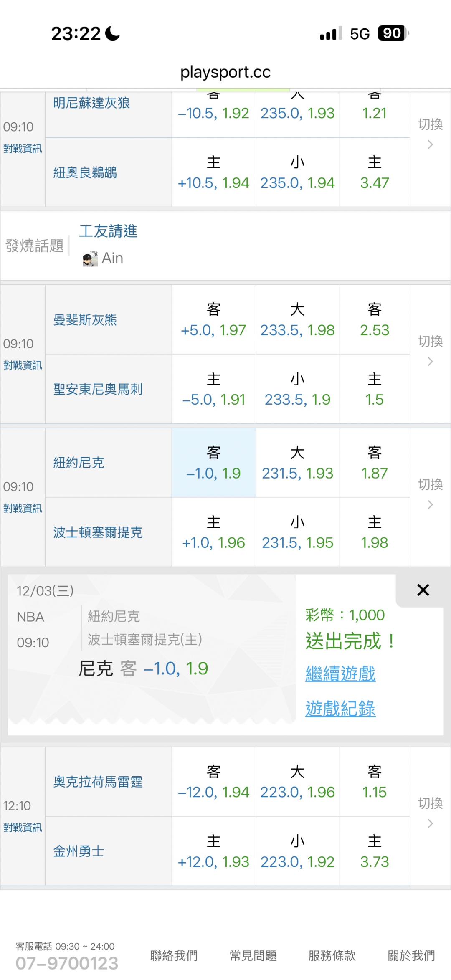451x980 pixels.
Task: Open 服務條款 footer item
Action: pos(332,955)
